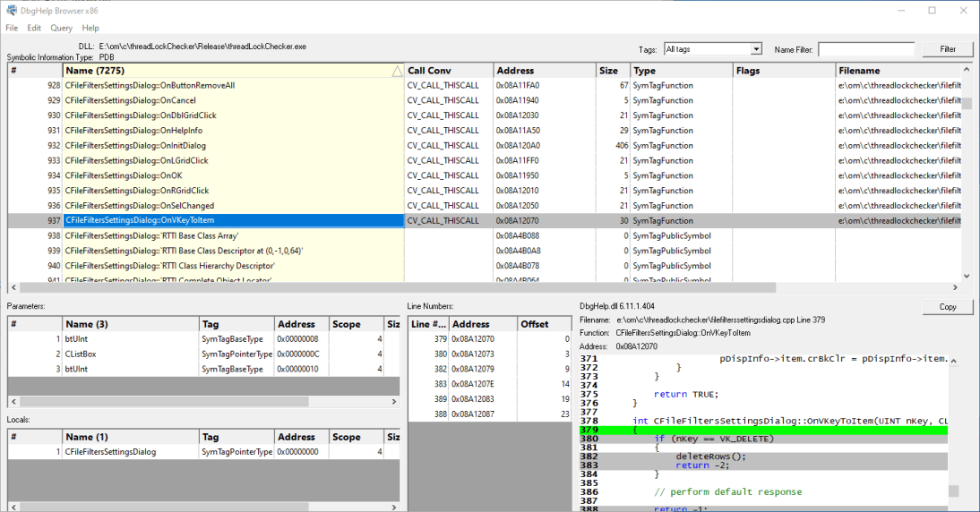The width and height of the screenshot is (980, 512).
Task: Select row CFileFiltersSettingsDialog::OnSelChanged
Action: tap(485, 205)
